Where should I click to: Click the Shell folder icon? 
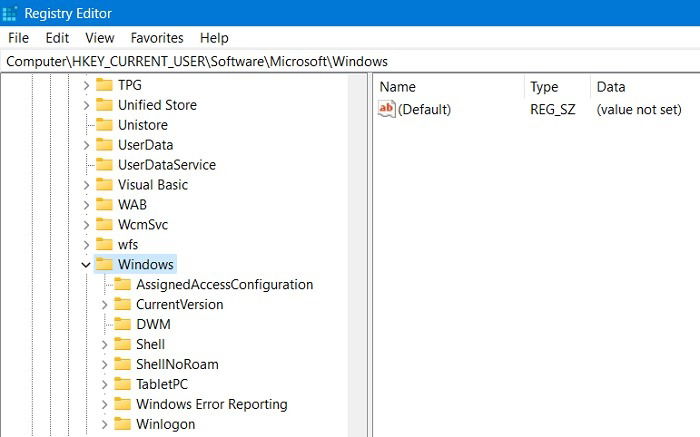pos(122,344)
